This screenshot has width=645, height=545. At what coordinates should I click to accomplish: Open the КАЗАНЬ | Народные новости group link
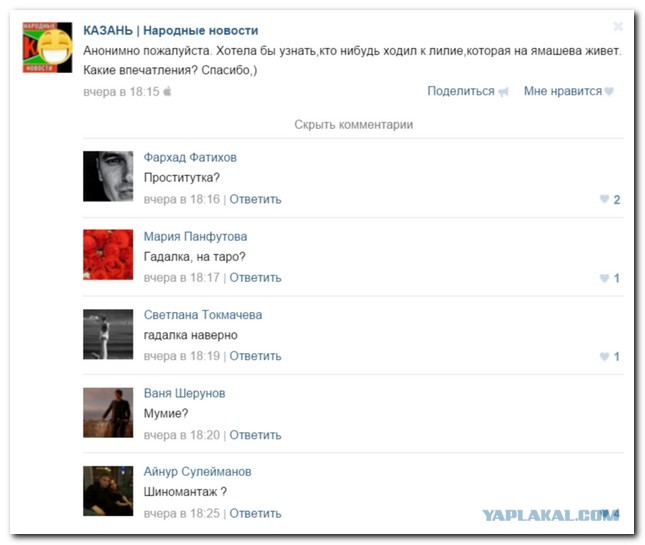click(171, 30)
